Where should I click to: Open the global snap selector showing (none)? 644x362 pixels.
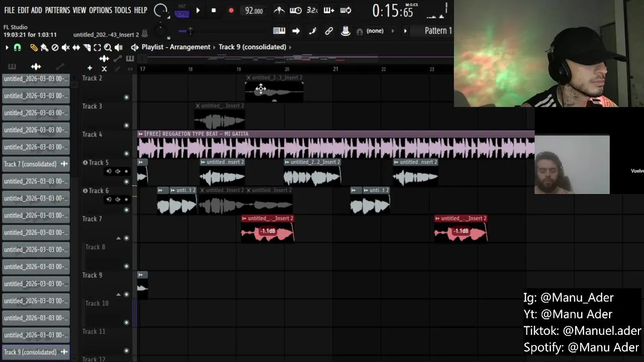click(375, 31)
